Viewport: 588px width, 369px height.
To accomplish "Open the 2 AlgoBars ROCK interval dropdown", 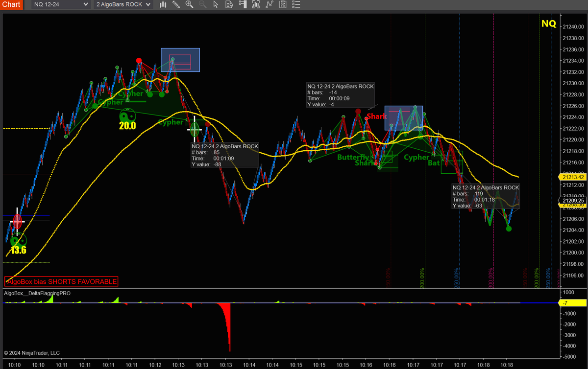I will point(123,4).
